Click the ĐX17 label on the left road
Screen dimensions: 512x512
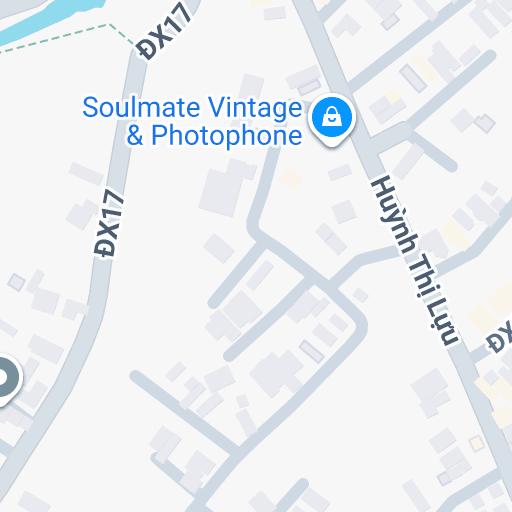coord(109,223)
